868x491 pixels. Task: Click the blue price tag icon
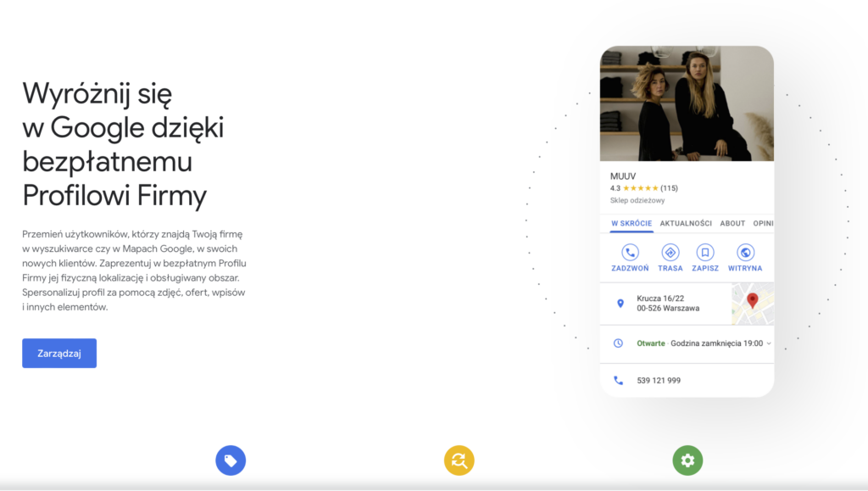coord(231,460)
